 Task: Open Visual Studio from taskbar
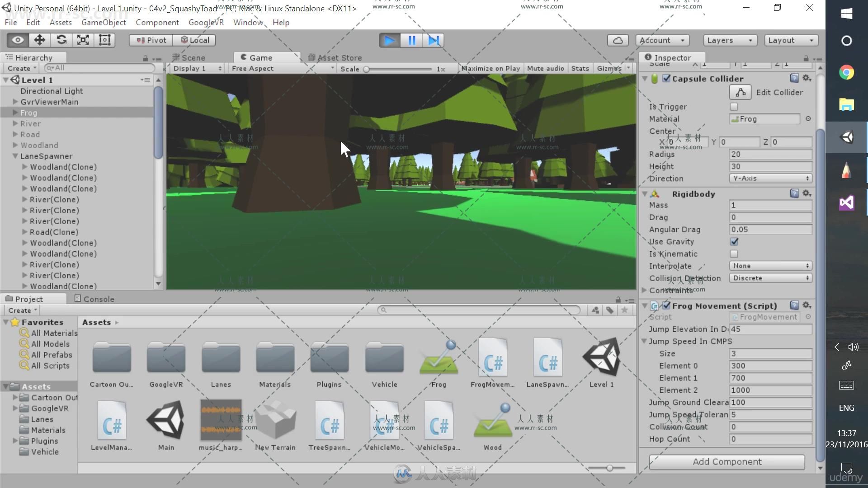click(x=846, y=202)
